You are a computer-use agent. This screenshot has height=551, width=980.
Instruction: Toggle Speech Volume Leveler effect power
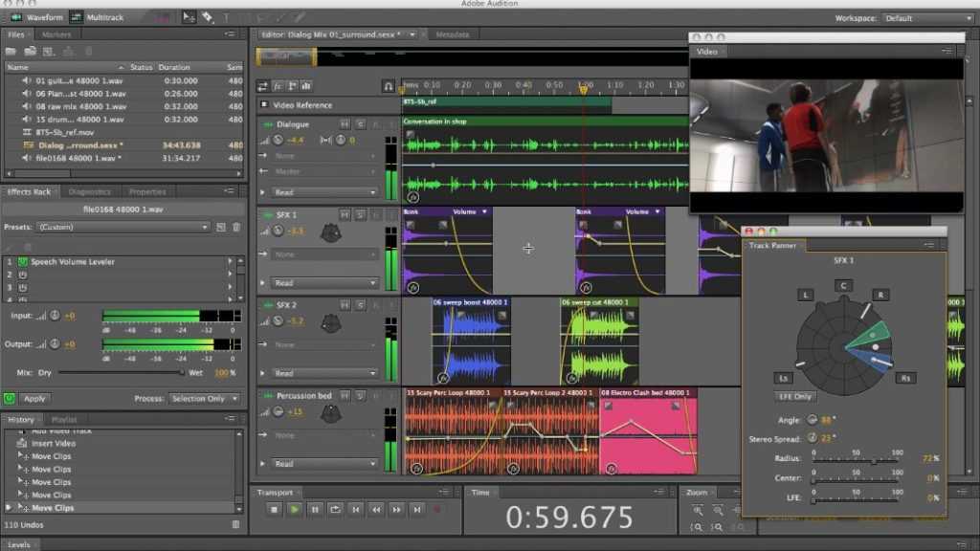click(x=23, y=261)
